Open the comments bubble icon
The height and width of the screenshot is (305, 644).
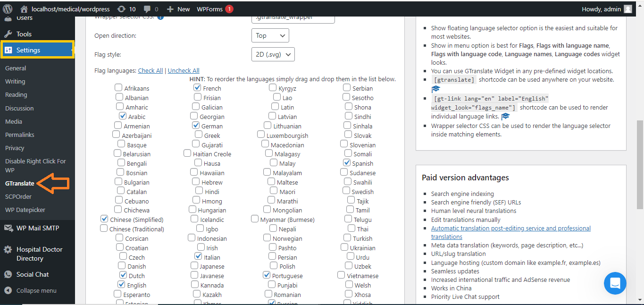pyautogui.click(x=147, y=9)
